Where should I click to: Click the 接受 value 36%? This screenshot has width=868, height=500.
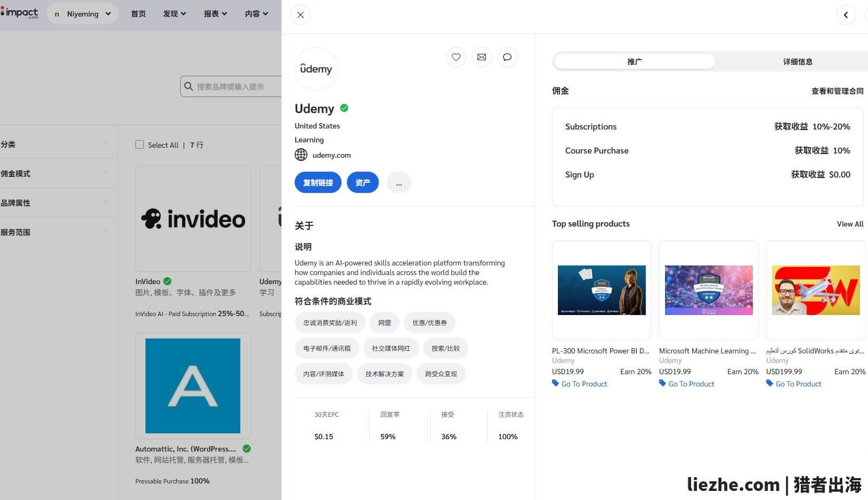pyautogui.click(x=449, y=437)
